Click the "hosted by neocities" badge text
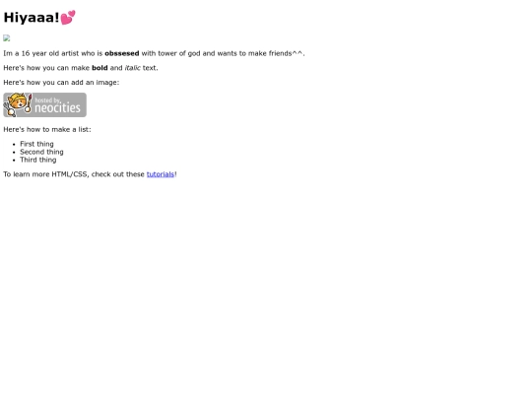This screenshot has width=532, height=399. (x=57, y=105)
